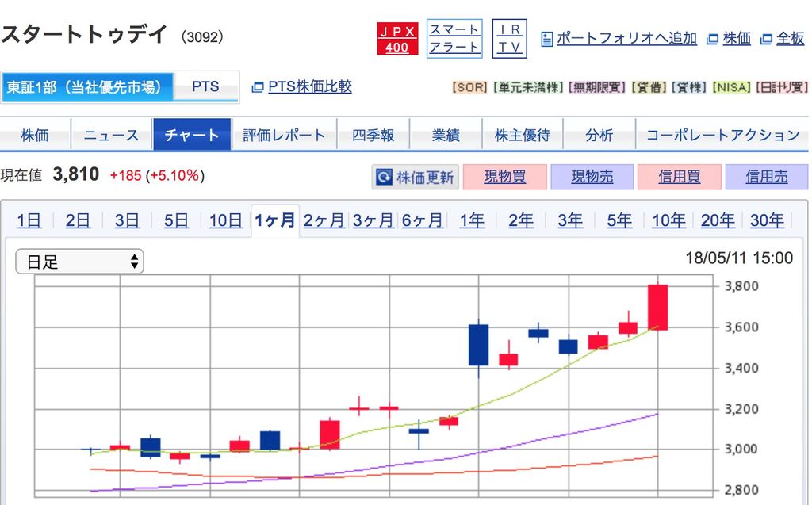Image resolution: width=812 pixels, height=505 pixels.
Task: Click the first [貸借] label
Action: tap(649, 87)
